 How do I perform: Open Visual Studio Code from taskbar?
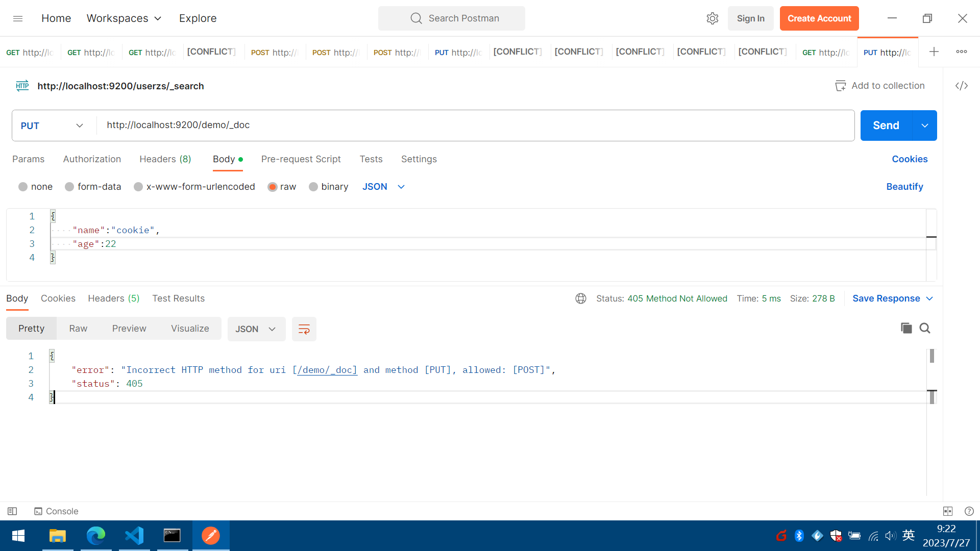134,535
